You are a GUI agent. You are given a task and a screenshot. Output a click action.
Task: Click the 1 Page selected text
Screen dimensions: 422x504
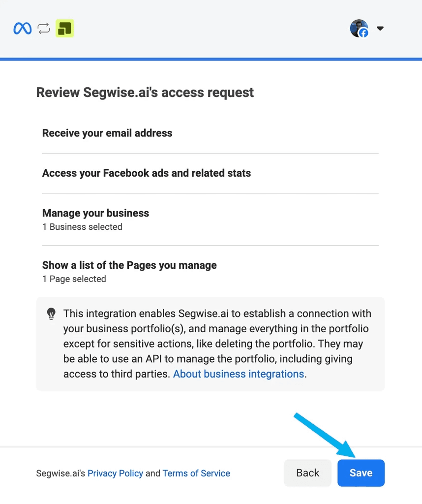point(74,279)
